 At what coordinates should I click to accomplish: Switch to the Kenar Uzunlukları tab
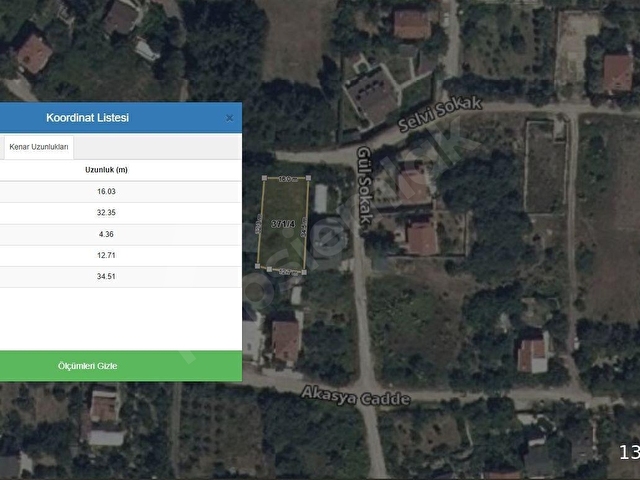pos(39,147)
